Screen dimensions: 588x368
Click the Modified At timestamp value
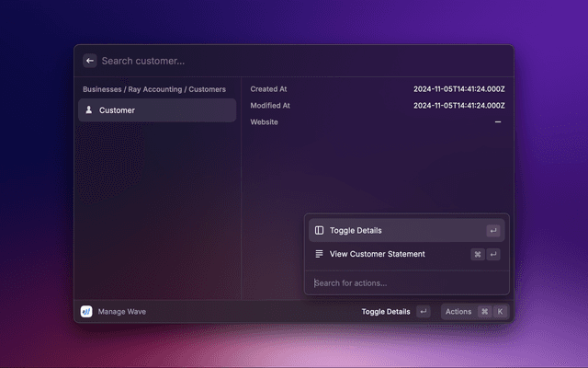[459, 106]
